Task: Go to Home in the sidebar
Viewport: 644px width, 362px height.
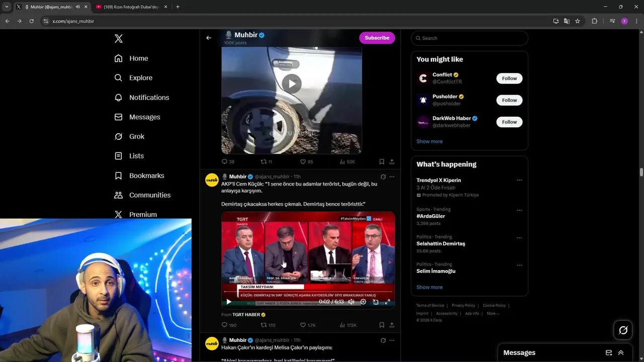Action: coord(131,58)
